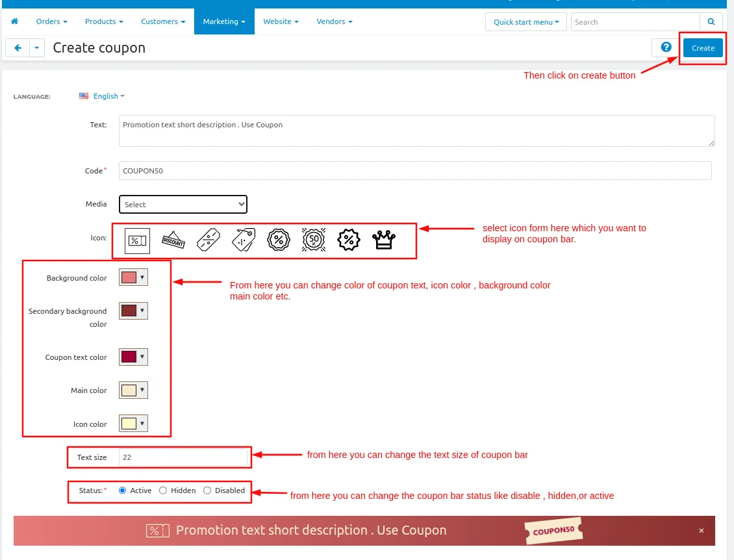Click the Icon color pale yellow swatch
The width and height of the screenshot is (734, 560).
pos(129,424)
